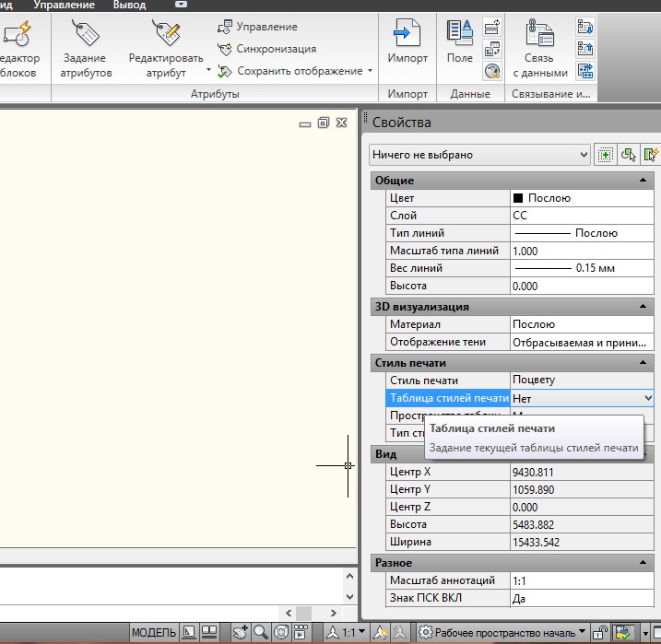Click the Масштаб аннотаций 1:1 value
This screenshot has height=644, width=661.
click(x=582, y=580)
